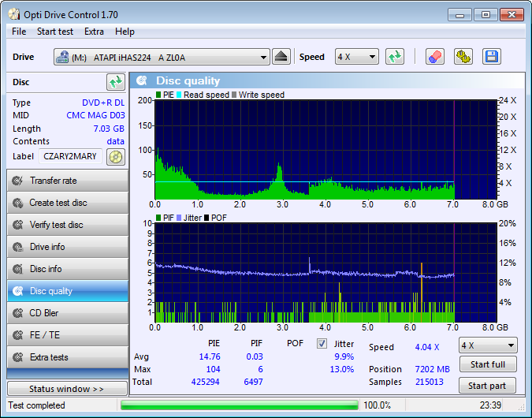Show the Disc info page
The height and width of the screenshot is (418, 532).
[x=68, y=269]
